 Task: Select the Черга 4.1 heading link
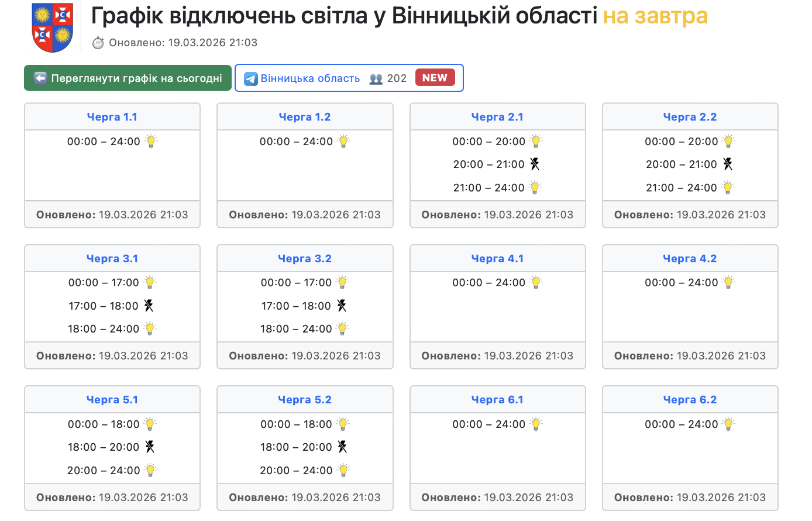point(497,259)
